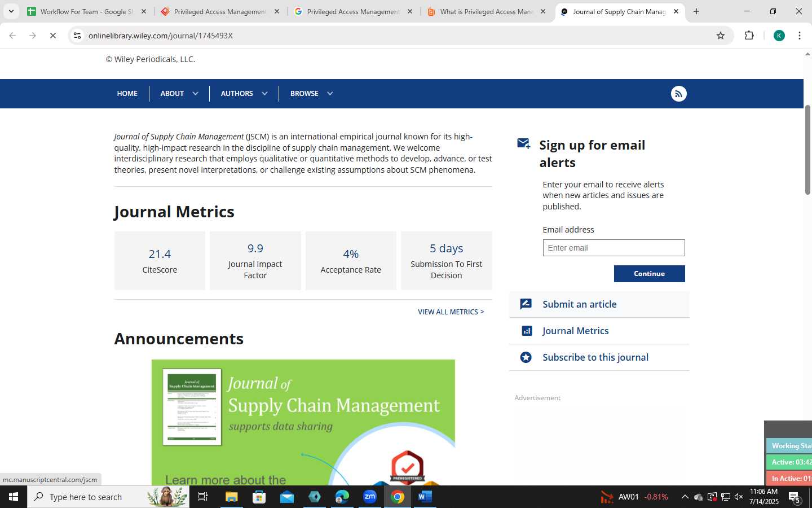Show hidden system tray icons

[685, 497]
